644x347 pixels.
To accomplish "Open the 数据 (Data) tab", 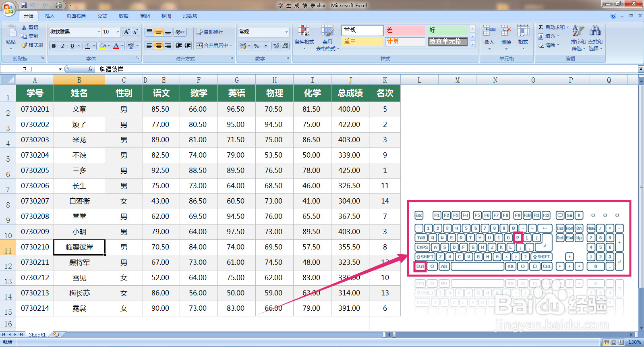I will point(124,16).
